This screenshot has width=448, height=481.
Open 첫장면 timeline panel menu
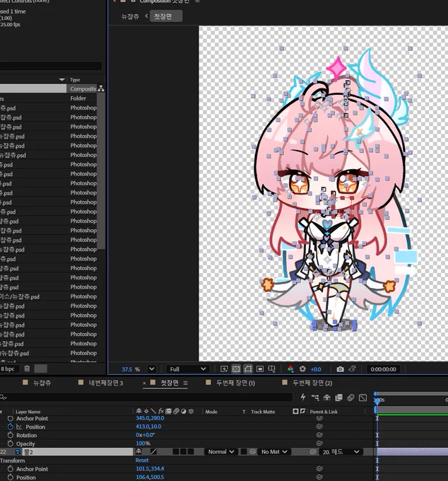185,383
